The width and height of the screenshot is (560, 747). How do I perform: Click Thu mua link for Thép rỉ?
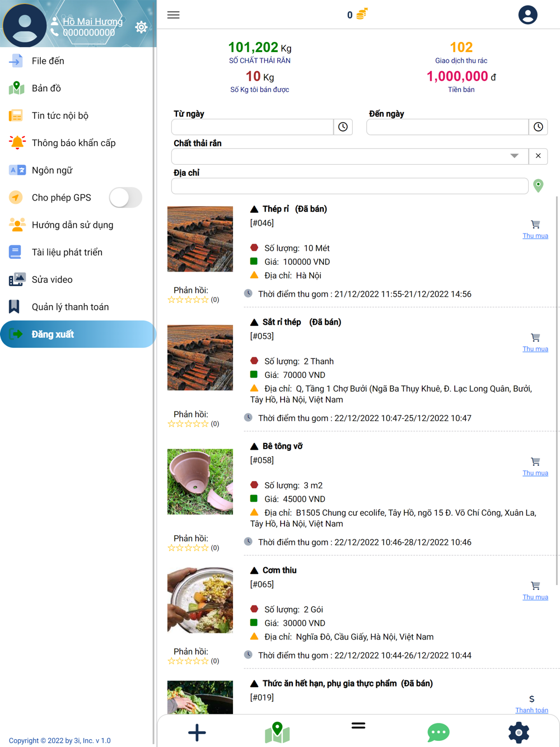coord(535,236)
